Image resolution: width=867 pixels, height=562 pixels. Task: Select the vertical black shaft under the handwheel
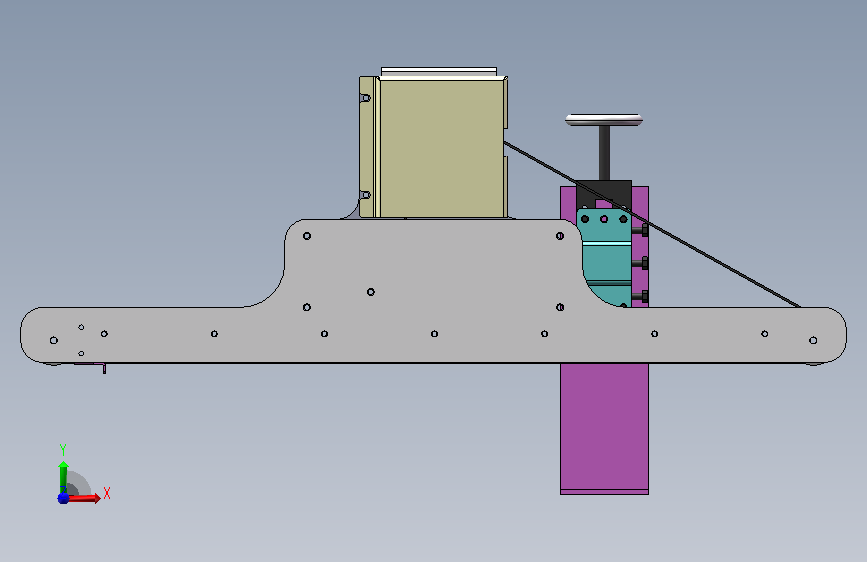pos(604,153)
